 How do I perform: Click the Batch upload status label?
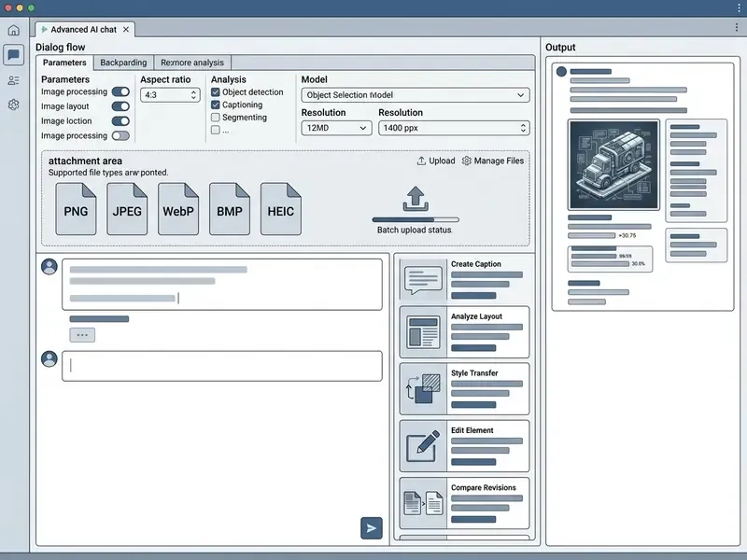(x=415, y=230)
